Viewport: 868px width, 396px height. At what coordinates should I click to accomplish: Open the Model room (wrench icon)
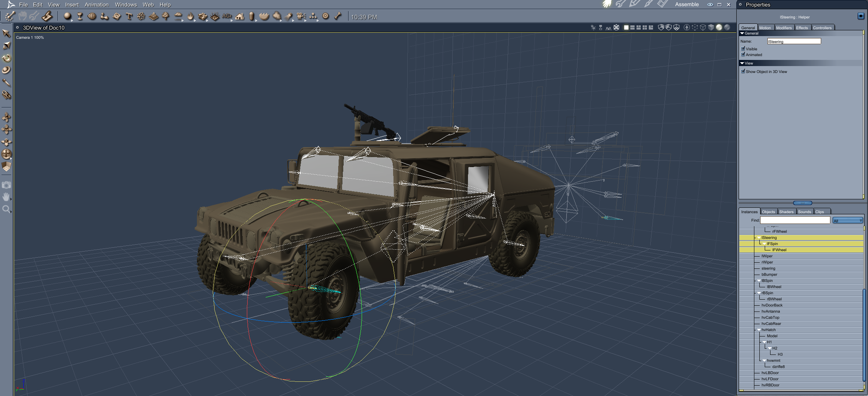pyautogui.click(x=621, y=4)
